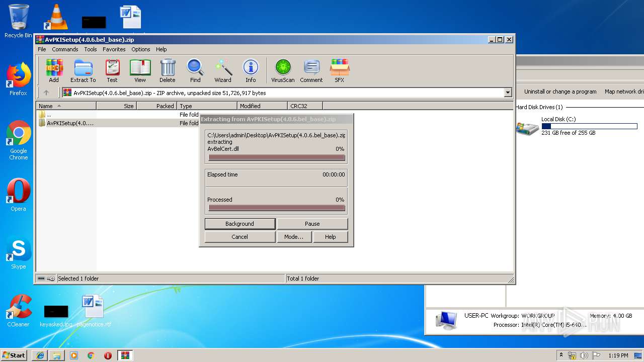The width and height of the screenshot is (644, 362).
Task: Open the Help menu in WinRAR
Action: [x=161, y=49]
